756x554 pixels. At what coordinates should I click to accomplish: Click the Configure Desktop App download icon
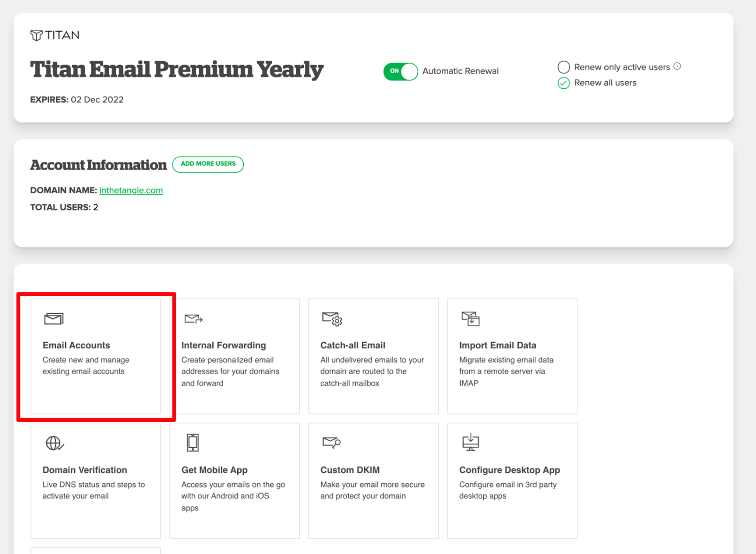tap(470, 443)
